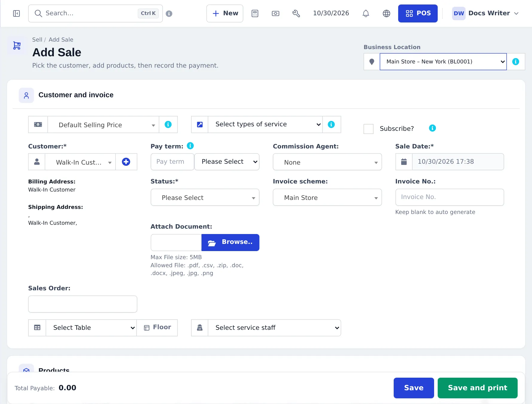Collapse the sidebar panel icon
The height and width of the screenshot is (404, 532).
[16, 13]
